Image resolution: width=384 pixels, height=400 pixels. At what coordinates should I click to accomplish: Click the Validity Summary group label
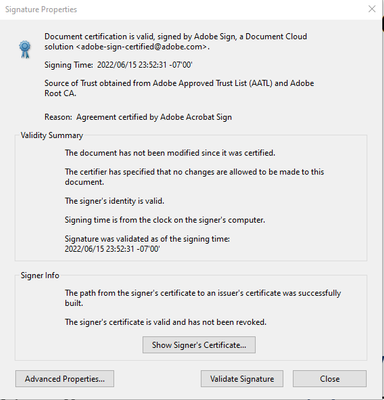click(x=52, y=135)
